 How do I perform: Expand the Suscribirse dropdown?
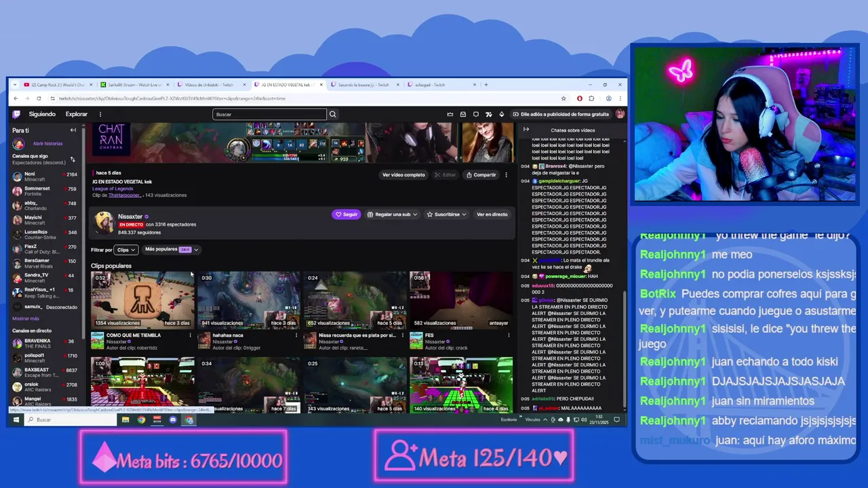tap(446, 214)
